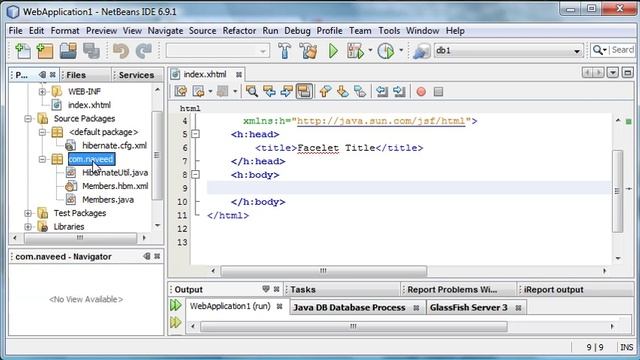Click Find Next Occurrence editor icon
Image resolution: width=640 pixels, height=360 pixels.
point(287,91)
